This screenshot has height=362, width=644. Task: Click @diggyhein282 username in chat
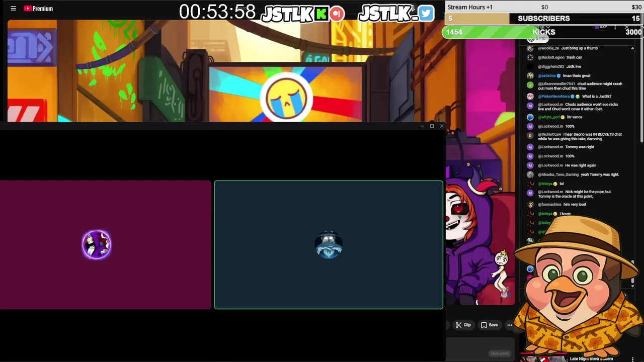[x=551, y=66]
